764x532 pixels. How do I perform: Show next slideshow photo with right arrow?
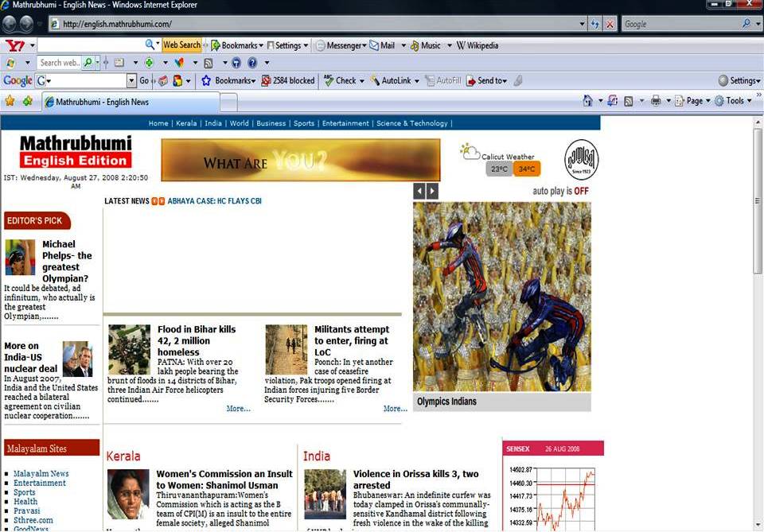[x=432, y=191]
